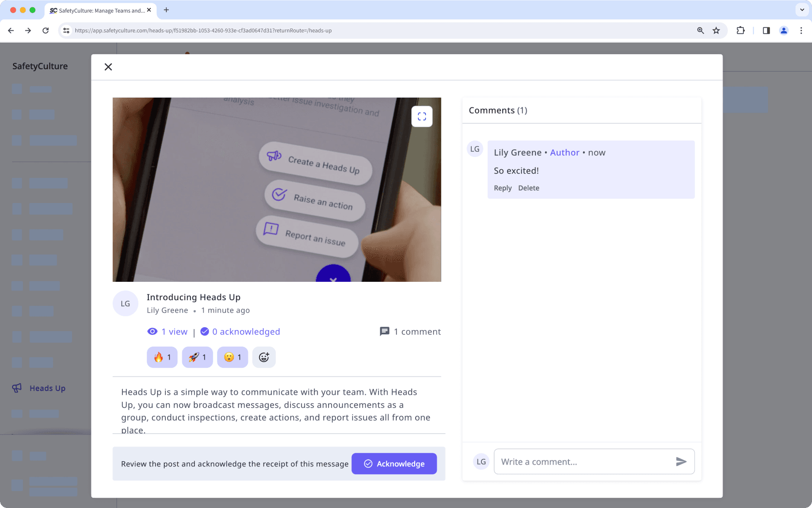Toggle the fire emoji reaction

162,357
